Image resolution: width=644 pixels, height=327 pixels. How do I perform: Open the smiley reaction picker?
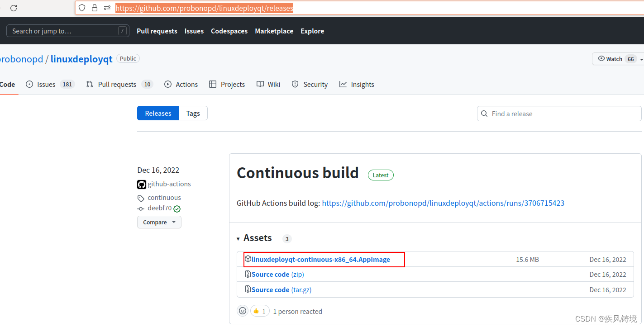[x=243, y=311]
